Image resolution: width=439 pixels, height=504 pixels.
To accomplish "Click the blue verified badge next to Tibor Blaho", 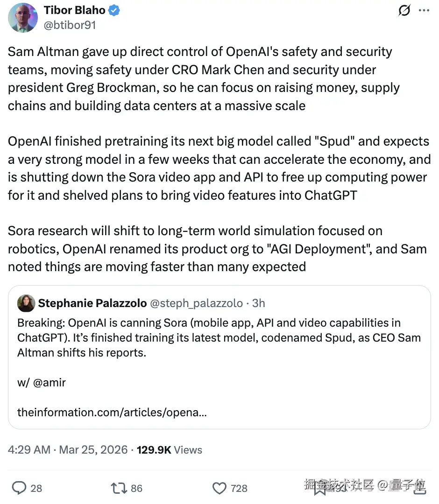I will (115, 11).
